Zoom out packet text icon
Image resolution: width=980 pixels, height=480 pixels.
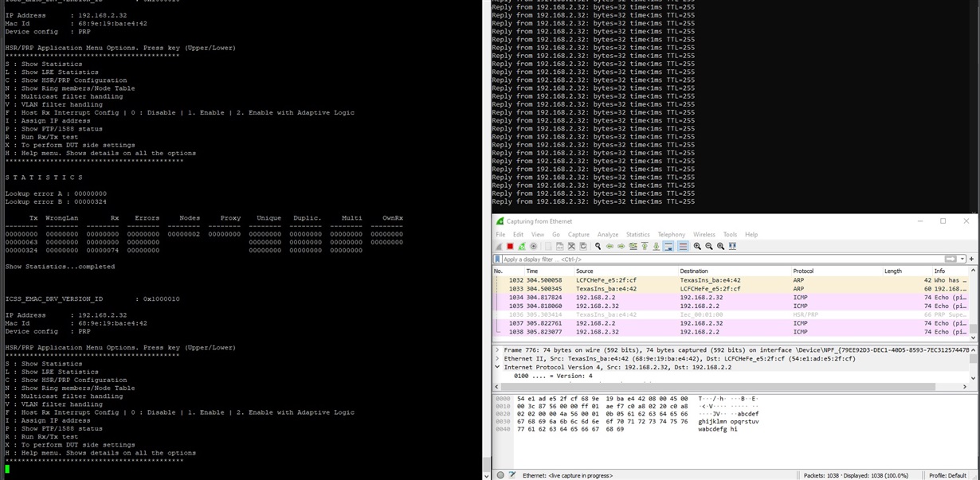point(709,247)
